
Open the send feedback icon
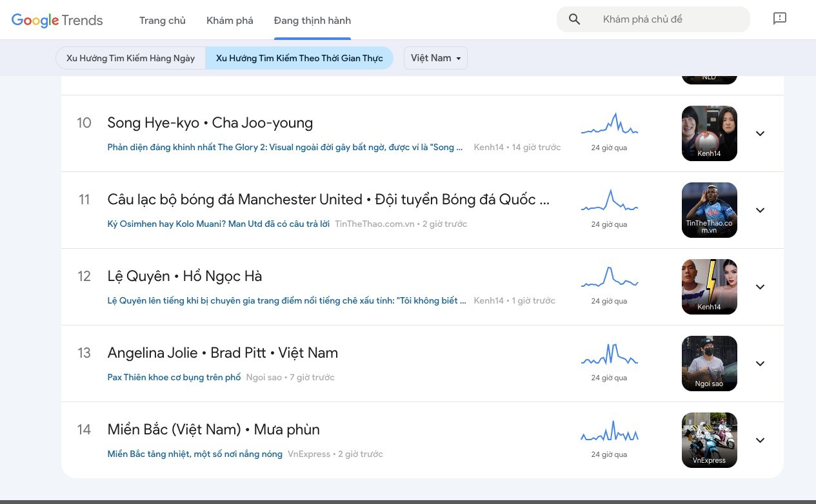point(780,19)
